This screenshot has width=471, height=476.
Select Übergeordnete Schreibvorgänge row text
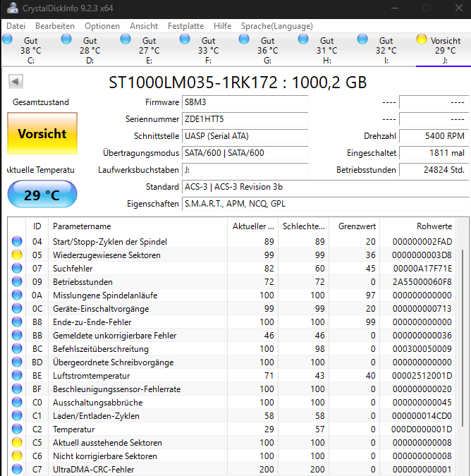click(x=114, y=362)
